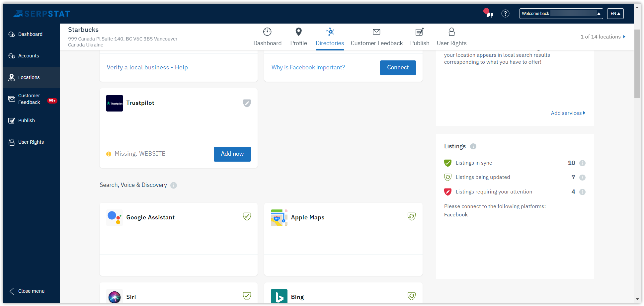
Task: Open the User Rights top tab
Action: tap(451, 37)
